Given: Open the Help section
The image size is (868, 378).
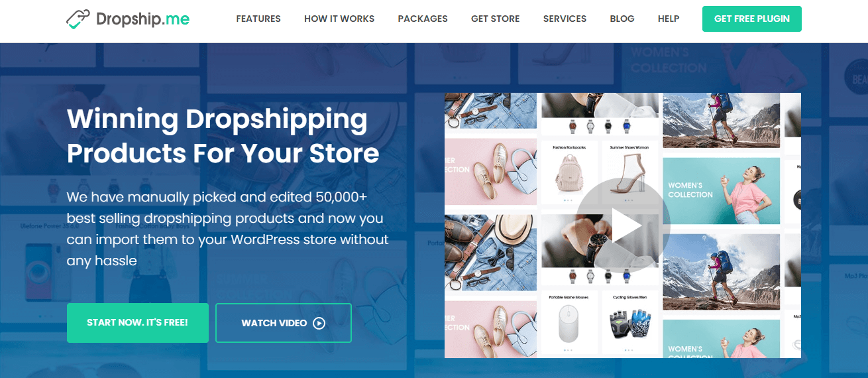Looking at the screenshot, I should click(x=669, y=19).
